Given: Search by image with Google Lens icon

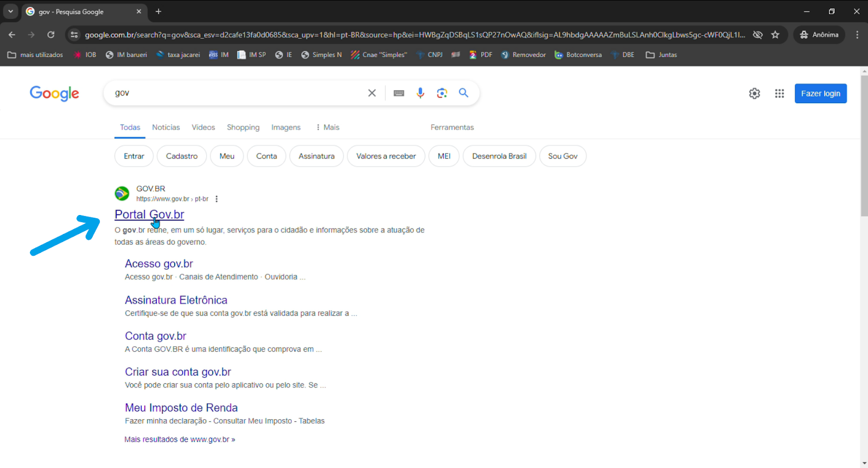Looking at the screenshot, I should point(442,93).
